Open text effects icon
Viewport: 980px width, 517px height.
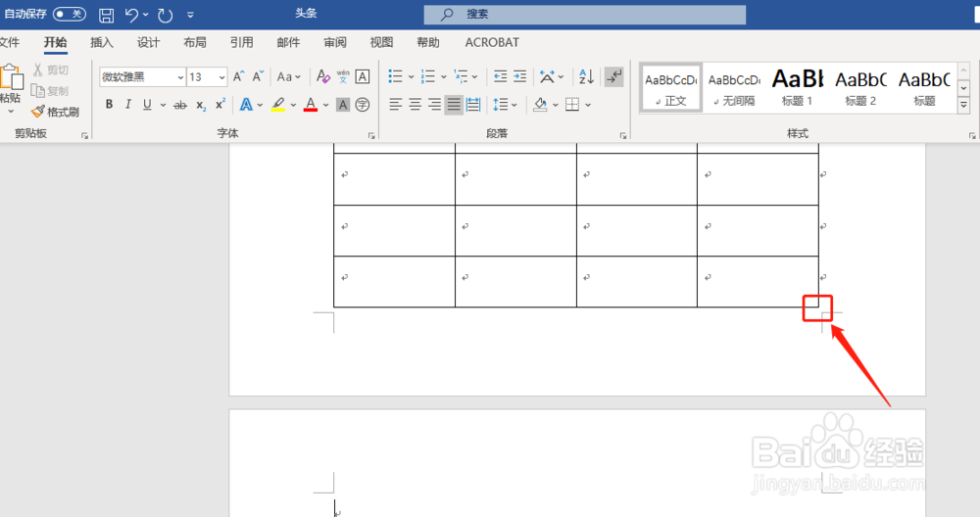tap(246, 104)
